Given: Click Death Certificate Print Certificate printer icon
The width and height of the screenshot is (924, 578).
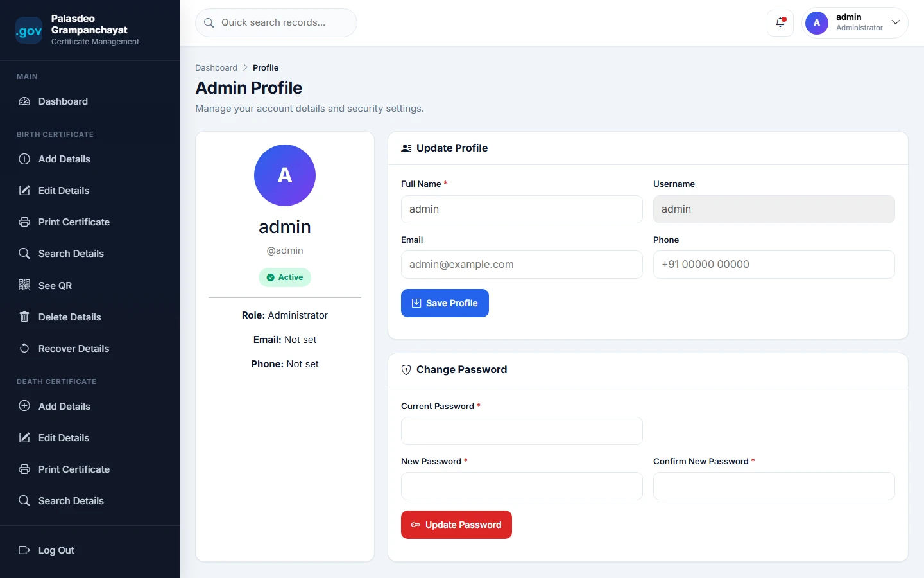Looking at the screenshot, I should tap(24, 469).
